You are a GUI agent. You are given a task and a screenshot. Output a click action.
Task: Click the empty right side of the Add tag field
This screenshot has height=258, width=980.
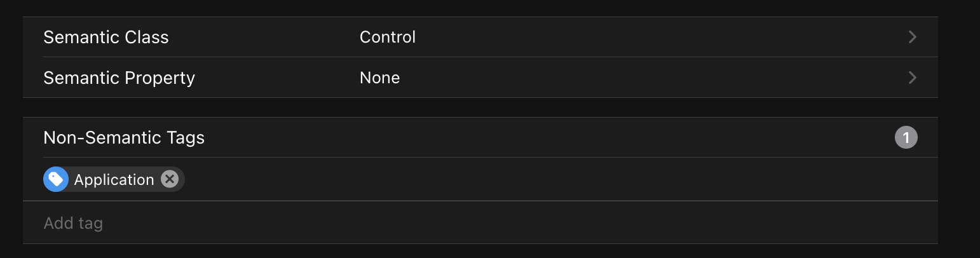699,223
